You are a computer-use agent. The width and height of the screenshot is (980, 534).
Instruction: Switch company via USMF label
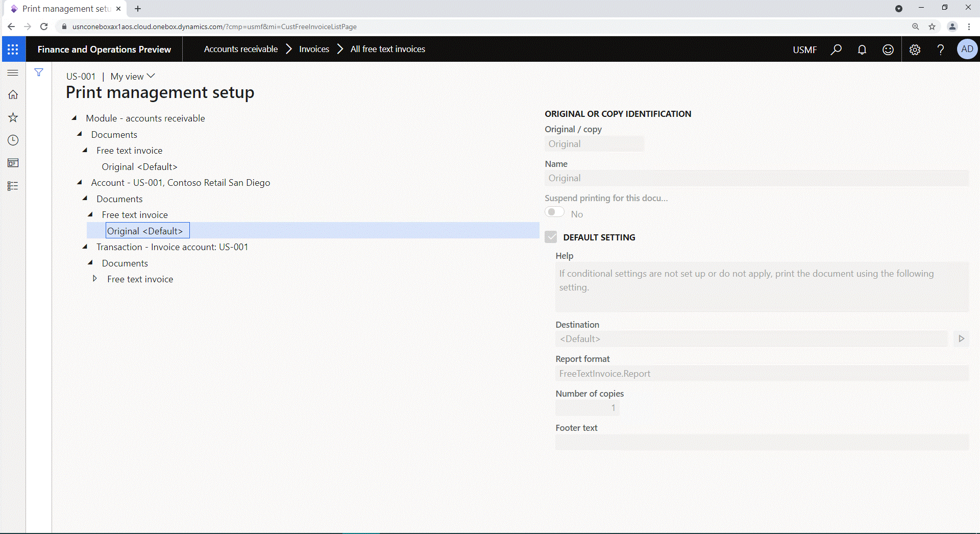[x=804, y=50]
